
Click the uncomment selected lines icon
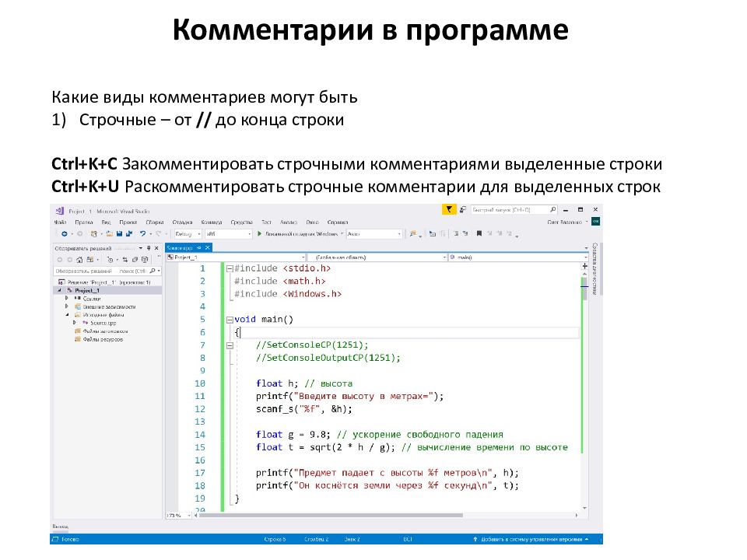[x=465, y=233]
